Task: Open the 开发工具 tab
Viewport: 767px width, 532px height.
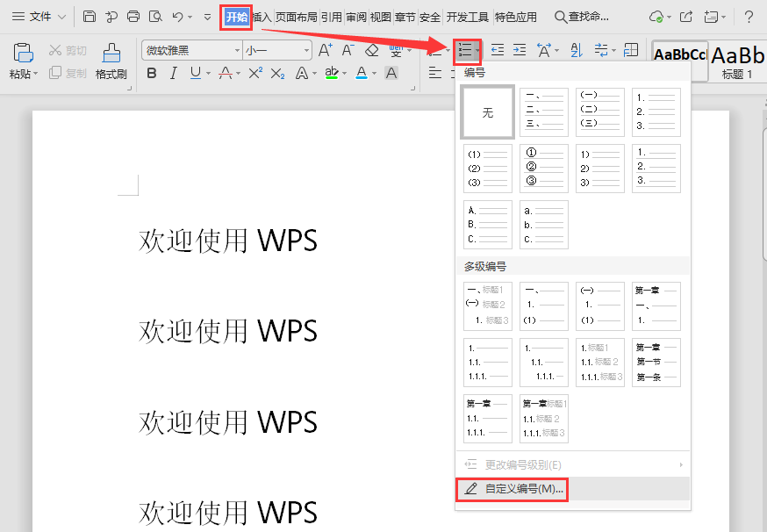Action: point(467,18)
